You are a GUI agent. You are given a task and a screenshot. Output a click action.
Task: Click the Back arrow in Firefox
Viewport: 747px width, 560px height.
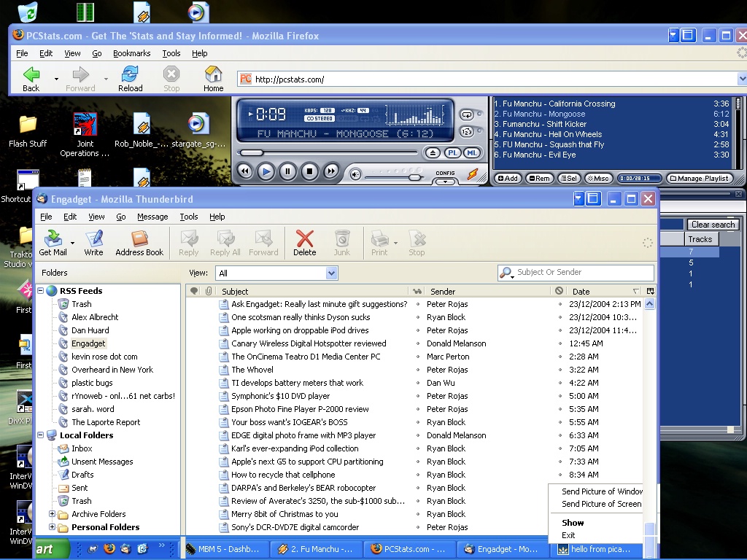[31, 74]
